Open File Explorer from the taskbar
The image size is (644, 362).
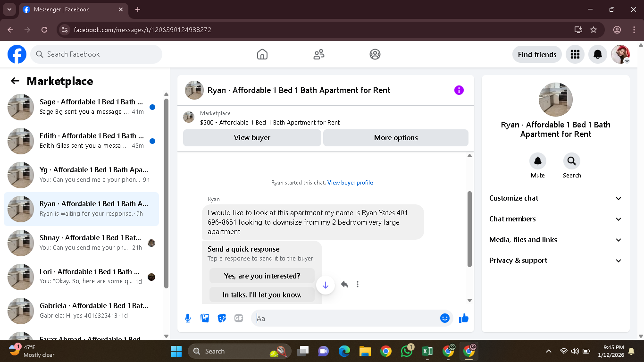365,351
